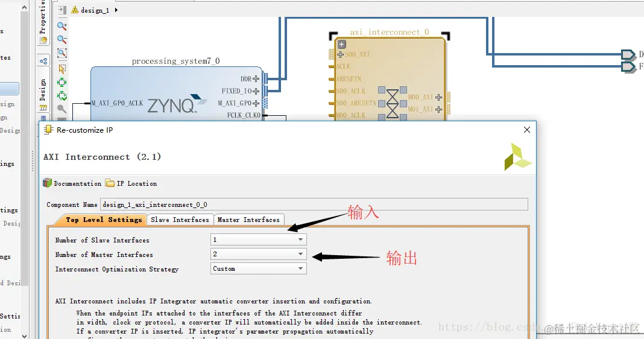Click the S00_ARESETN pin label
This screenshot has width=644, height=339.
pos(356,103)
